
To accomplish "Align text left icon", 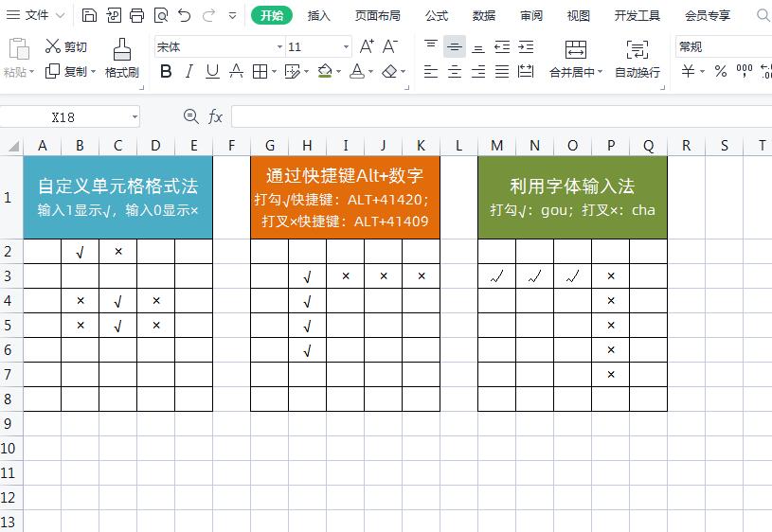I will coord(431,72).
